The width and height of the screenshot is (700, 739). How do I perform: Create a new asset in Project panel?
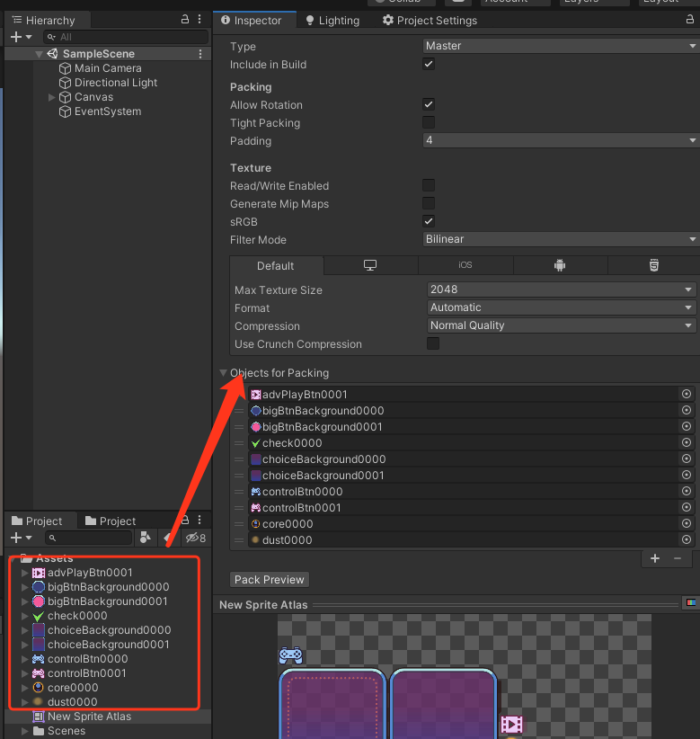21,538
